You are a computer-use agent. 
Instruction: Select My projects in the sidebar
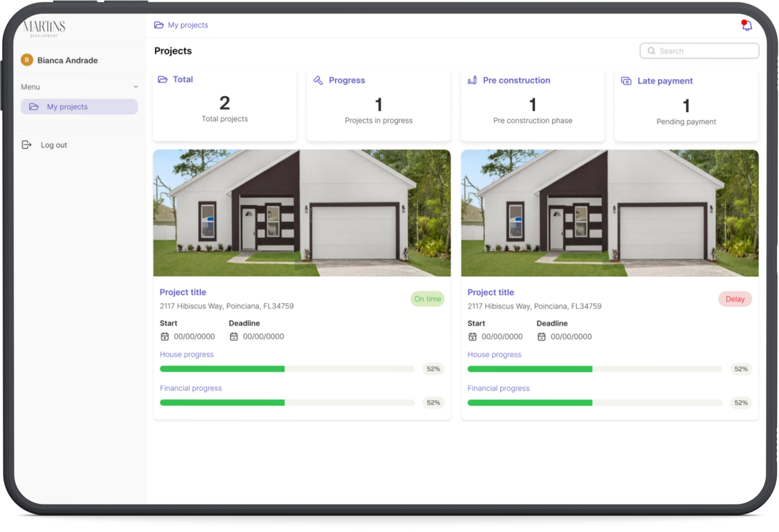pos(79,107)
